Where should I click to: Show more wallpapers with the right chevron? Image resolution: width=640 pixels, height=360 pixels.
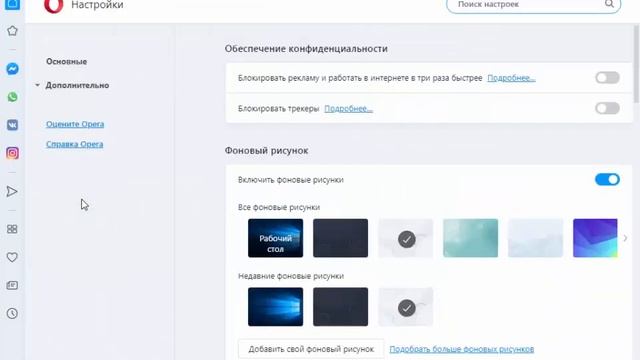(625, 238)
